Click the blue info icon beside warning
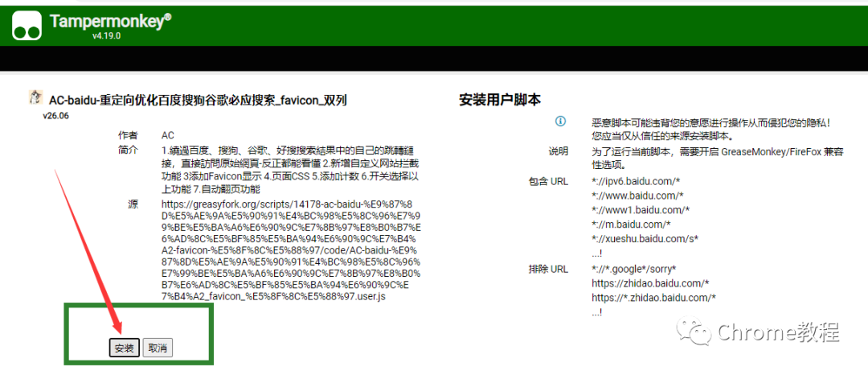The height and width of the screenshot is (371, 868). (x=560, y=121)
